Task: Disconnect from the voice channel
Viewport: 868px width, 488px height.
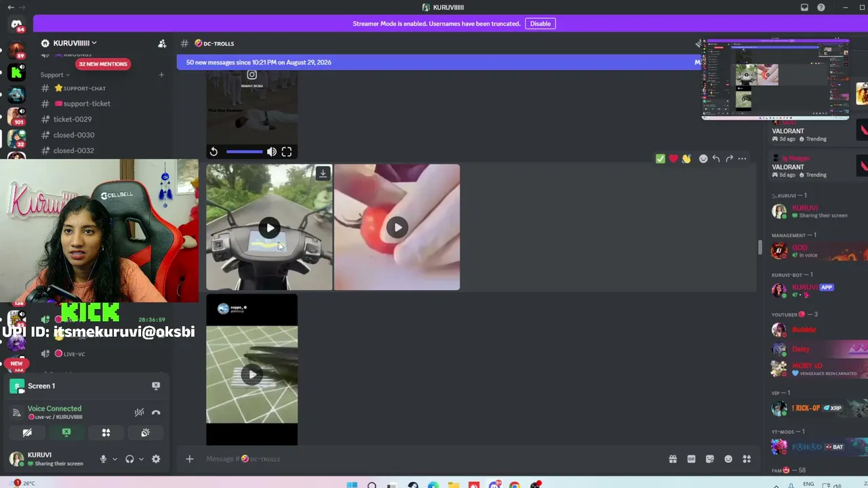Action: click(156, 412)
